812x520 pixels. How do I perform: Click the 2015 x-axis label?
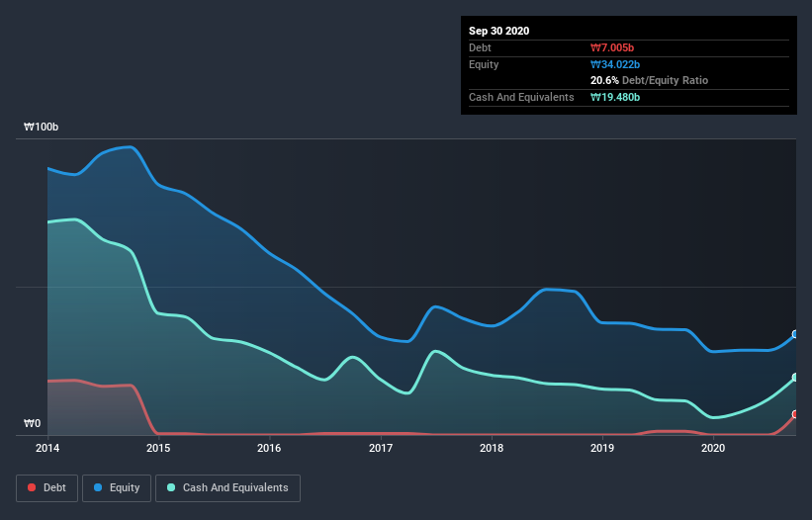tap(158, 448)
